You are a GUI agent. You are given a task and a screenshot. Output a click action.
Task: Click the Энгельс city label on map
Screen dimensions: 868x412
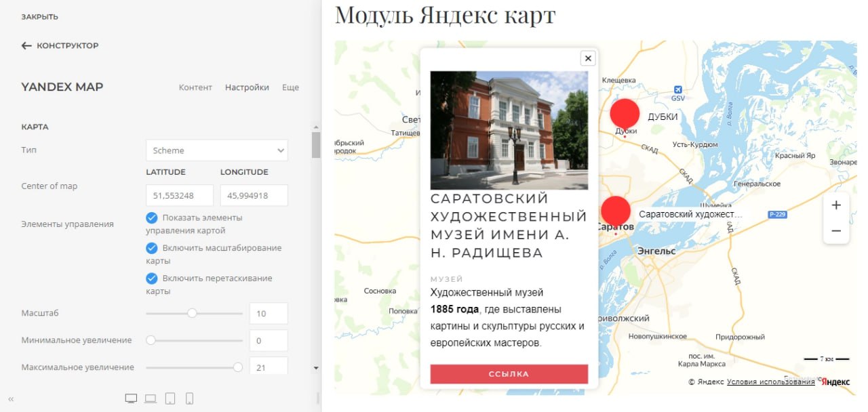coord(656,251)
